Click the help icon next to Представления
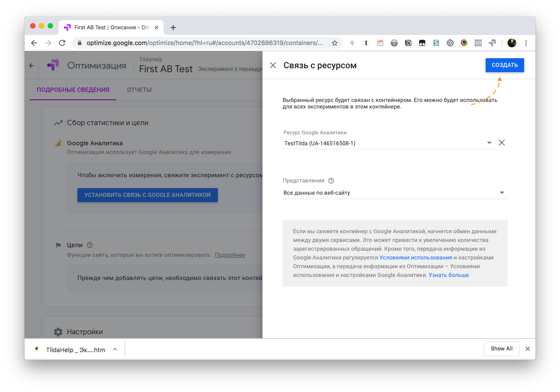The width and height of the screenshot is (560, 392). click(x=331, y=181)
